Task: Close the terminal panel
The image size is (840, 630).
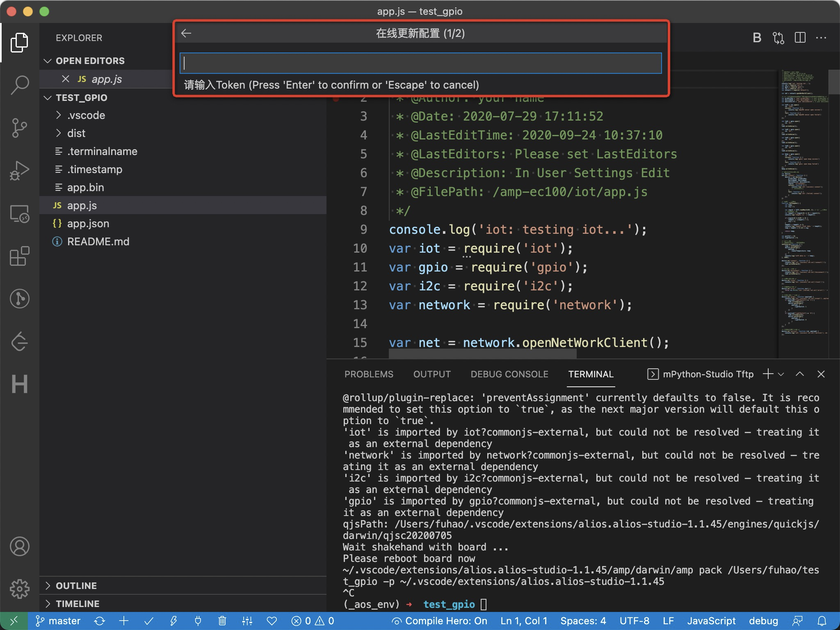Action: 821,374
